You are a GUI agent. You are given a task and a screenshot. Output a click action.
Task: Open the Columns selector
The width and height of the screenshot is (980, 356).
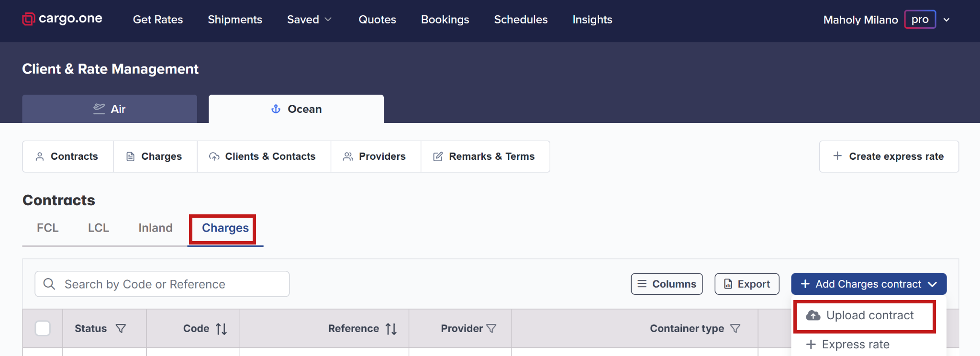tap(667, 284)
